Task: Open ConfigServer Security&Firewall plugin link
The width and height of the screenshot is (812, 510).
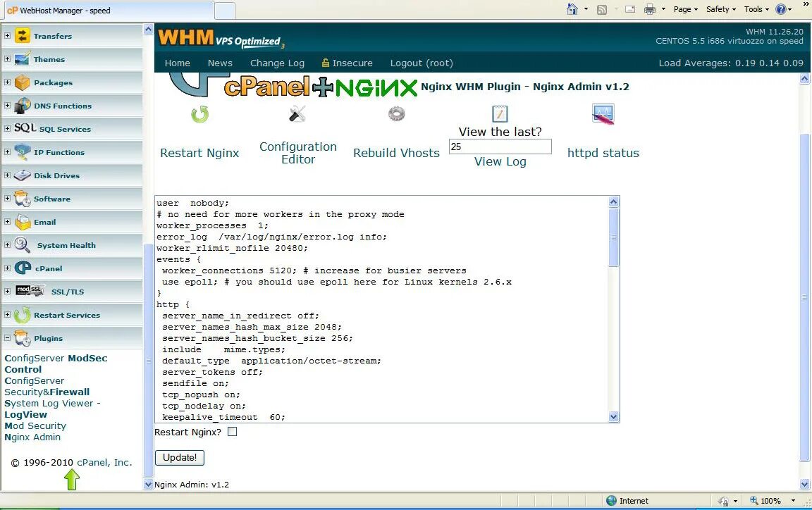Action: (47, 386)
